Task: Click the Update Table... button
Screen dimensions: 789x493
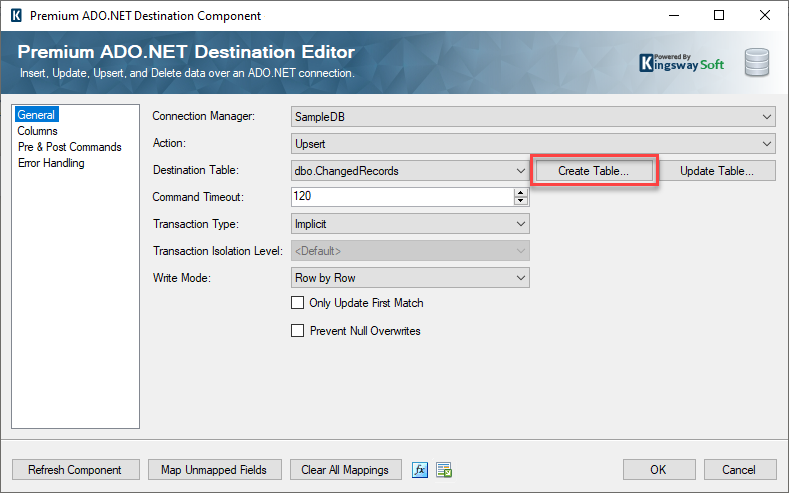Action: (717, 171)
